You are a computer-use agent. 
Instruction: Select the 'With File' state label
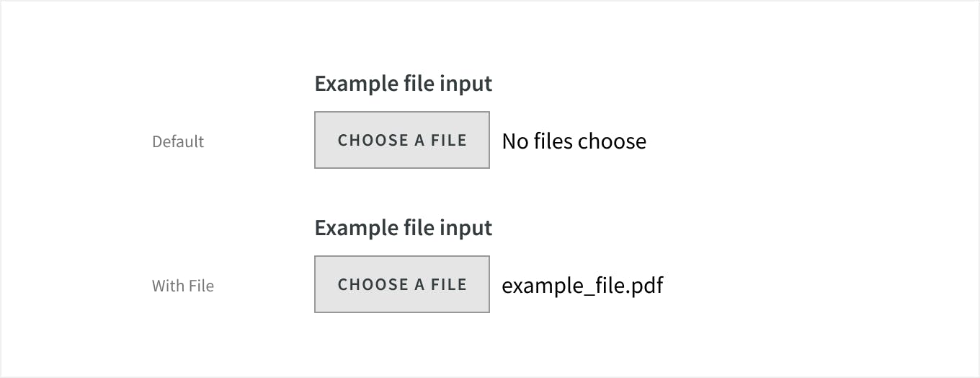pos(183,286)
